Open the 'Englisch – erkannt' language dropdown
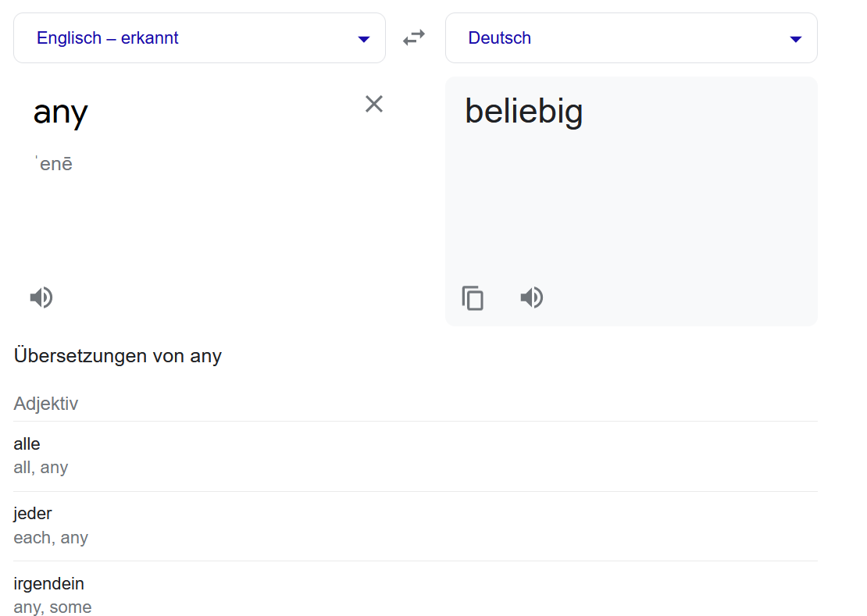This screenshot has height=616, width=867. 200,38
